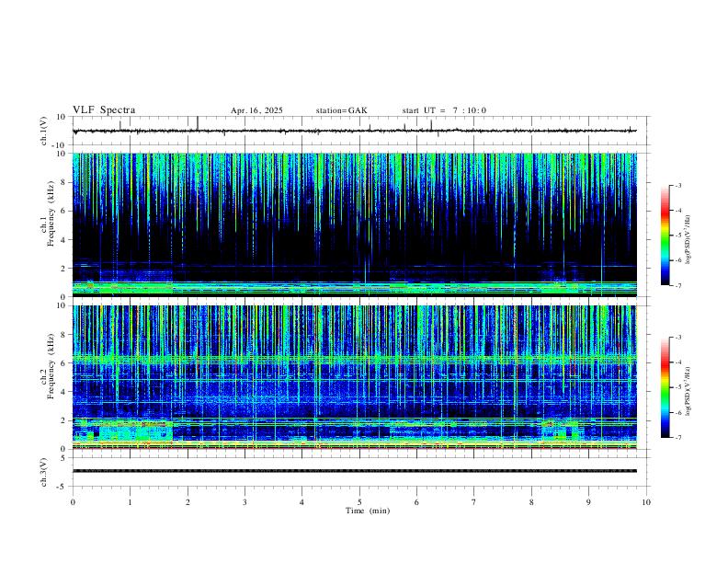
Task: Click the time-axis tick label "0"
Action: [73, 502]
